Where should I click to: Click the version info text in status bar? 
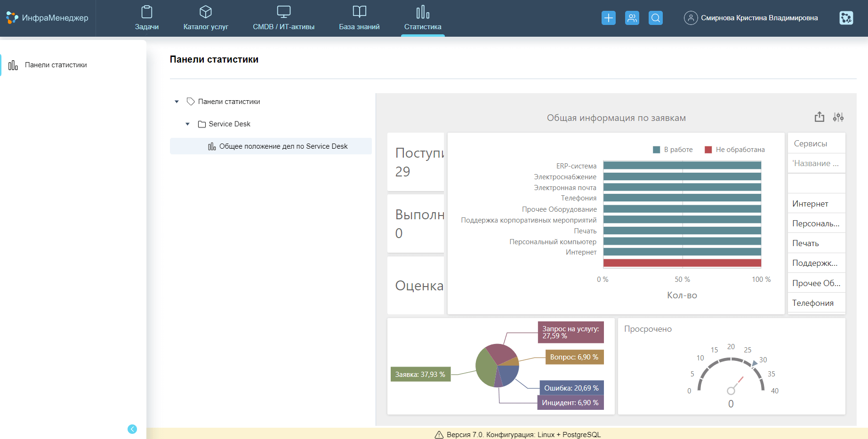523,435
